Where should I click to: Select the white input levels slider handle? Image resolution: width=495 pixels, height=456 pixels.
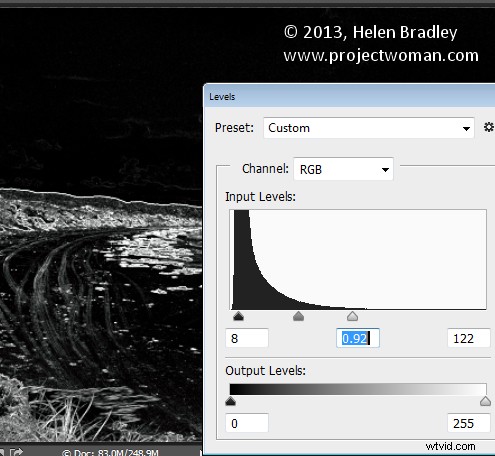(352, 316)
